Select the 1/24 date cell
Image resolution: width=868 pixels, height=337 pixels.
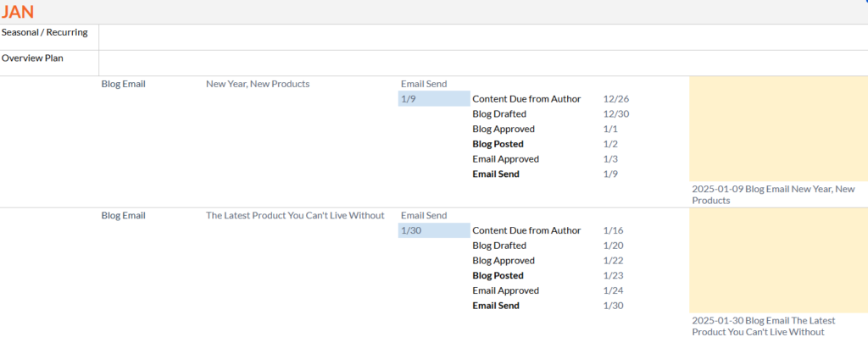614,290
